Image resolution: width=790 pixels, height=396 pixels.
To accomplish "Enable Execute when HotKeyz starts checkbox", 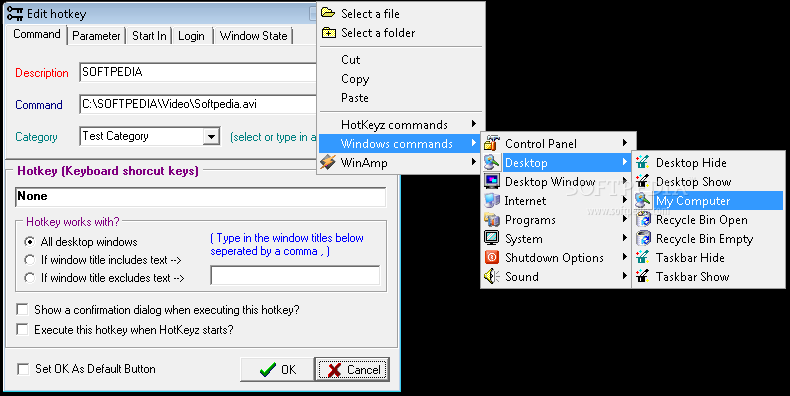I will click(x=22, y=329).
